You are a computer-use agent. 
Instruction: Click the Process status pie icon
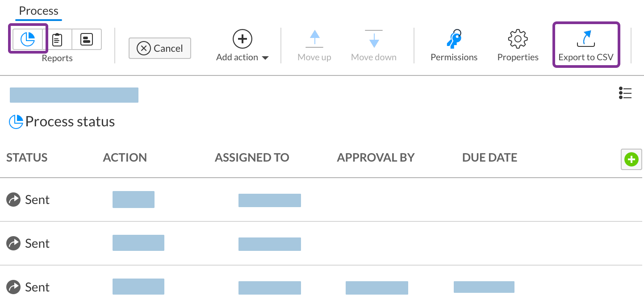(x=15, y=121)
